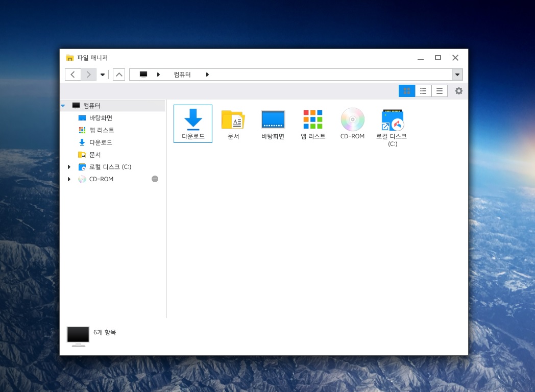Click the computer icon in the address bar

(143, 75)
